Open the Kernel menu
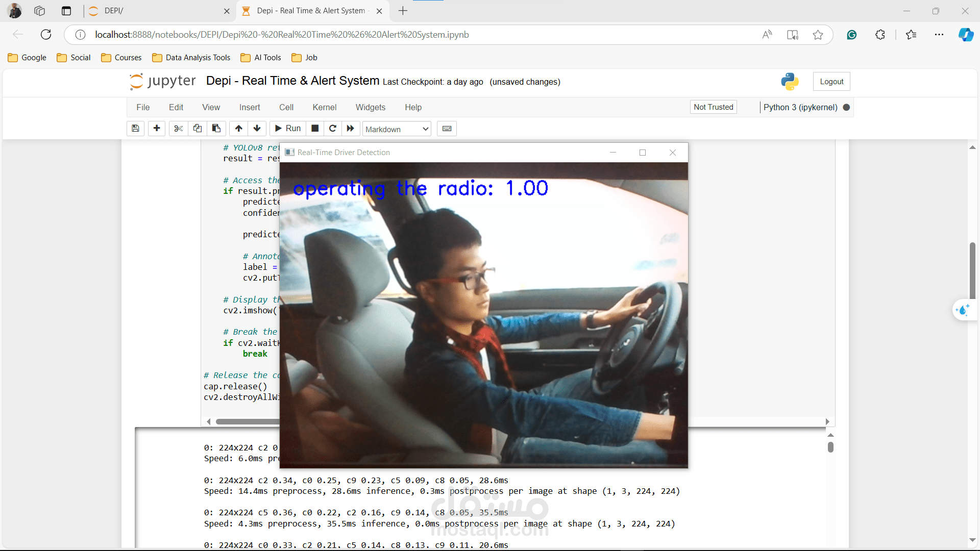 (x=325, y=107)
